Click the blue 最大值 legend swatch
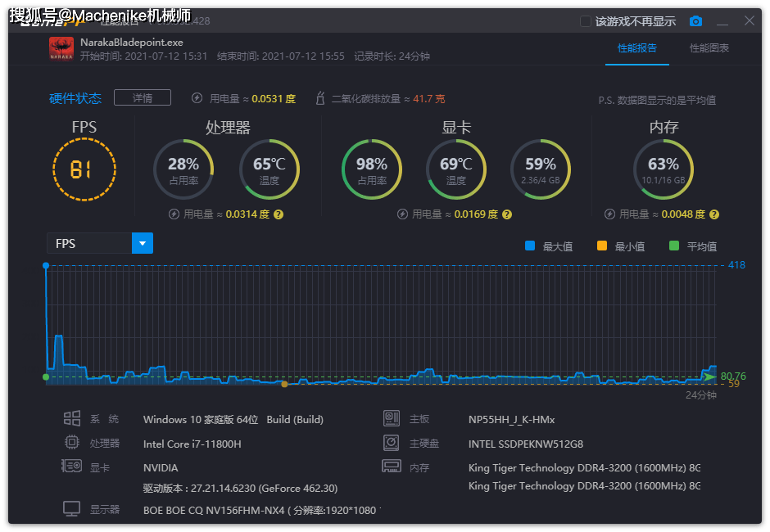This screenshot has width=770, height=532. point(530,246)
